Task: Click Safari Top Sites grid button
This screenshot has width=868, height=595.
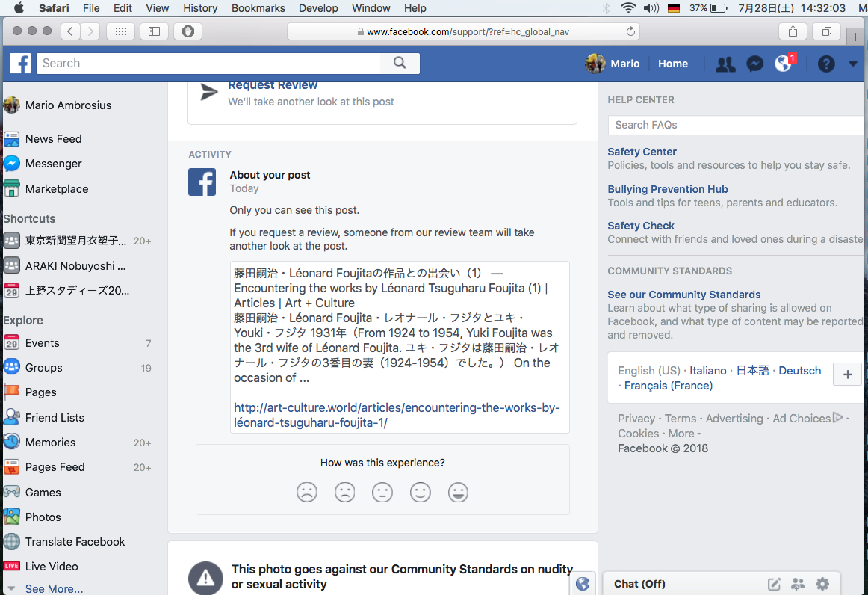Action: point(121,31)
